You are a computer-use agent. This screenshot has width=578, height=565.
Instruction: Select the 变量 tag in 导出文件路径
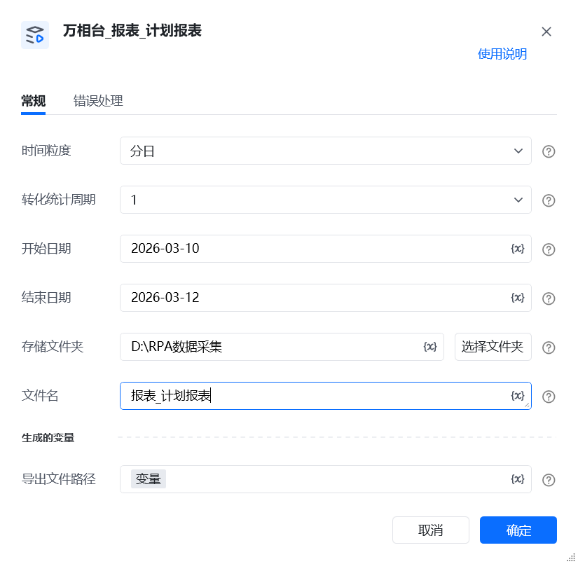[148, 479]
